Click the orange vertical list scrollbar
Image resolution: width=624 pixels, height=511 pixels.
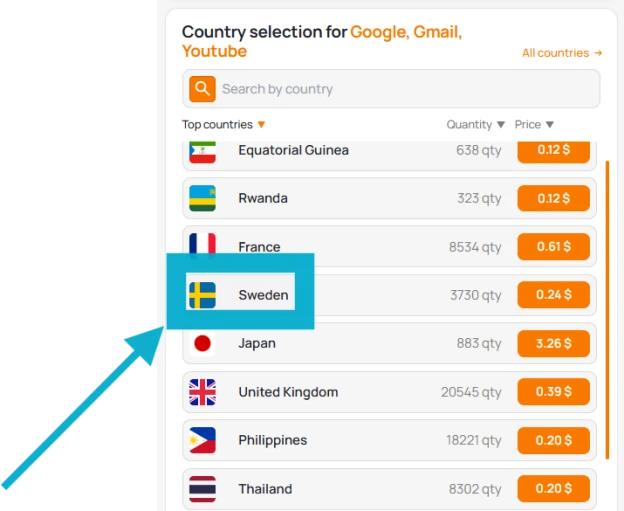pyautogui.click(x=607, y=310)
